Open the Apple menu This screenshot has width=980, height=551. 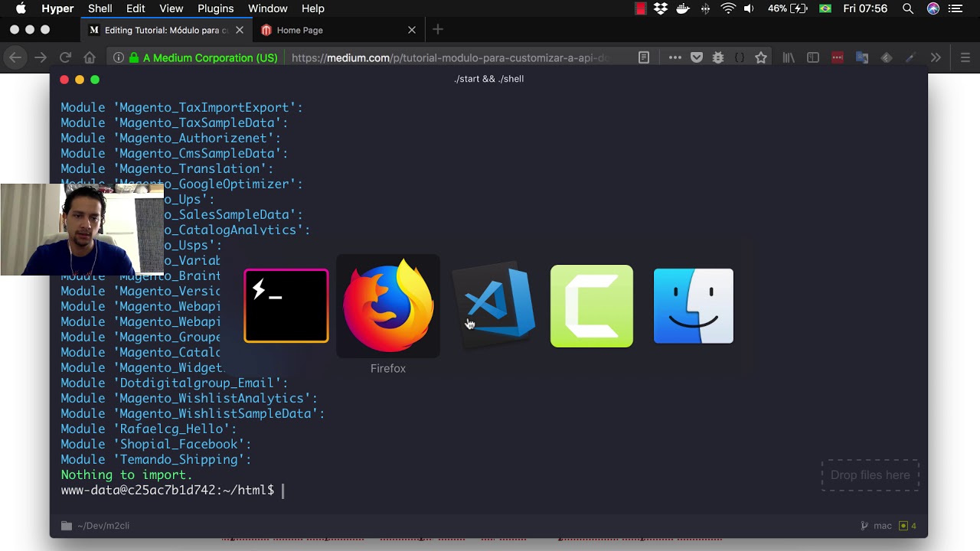pos(21,8)
